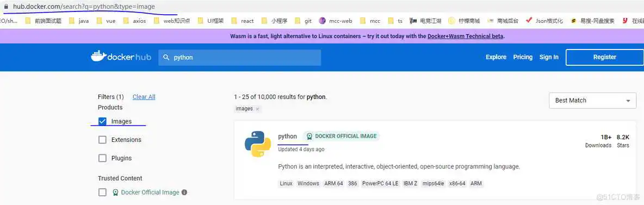The image size is (644, 205).
Task: Open the Json格式化 bookmark
Action: click(x=544, y=21)
